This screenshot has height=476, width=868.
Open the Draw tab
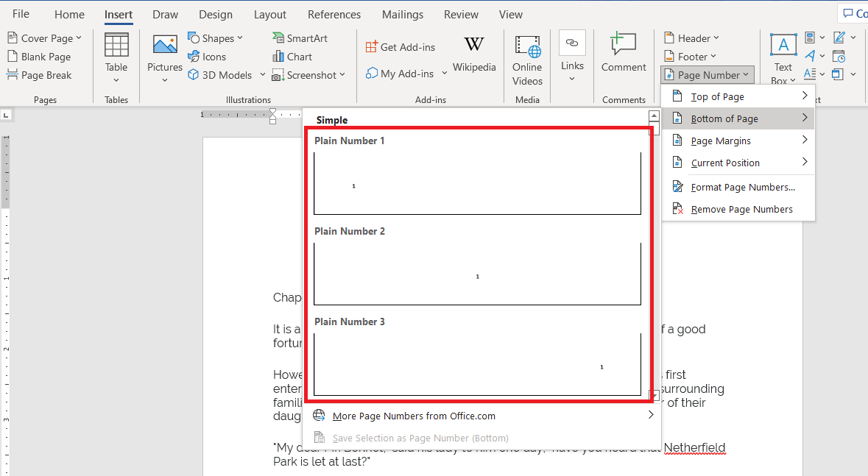165,15
